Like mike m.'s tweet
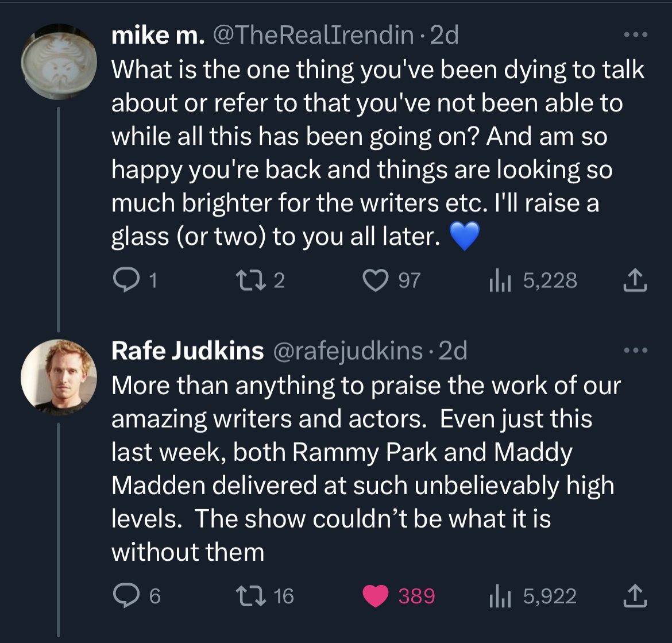Image resolution: width=672 pixels, height=643 pixels. click(x=375, y=280)
